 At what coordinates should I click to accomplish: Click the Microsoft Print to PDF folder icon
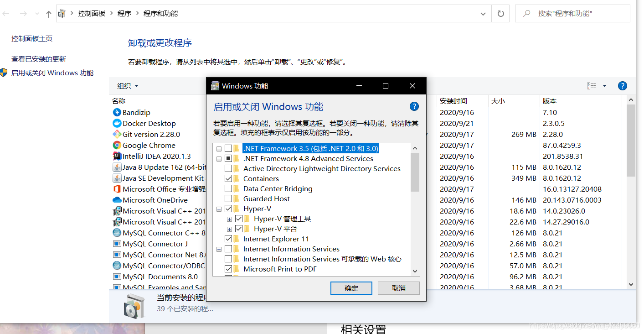coord(237,269)
